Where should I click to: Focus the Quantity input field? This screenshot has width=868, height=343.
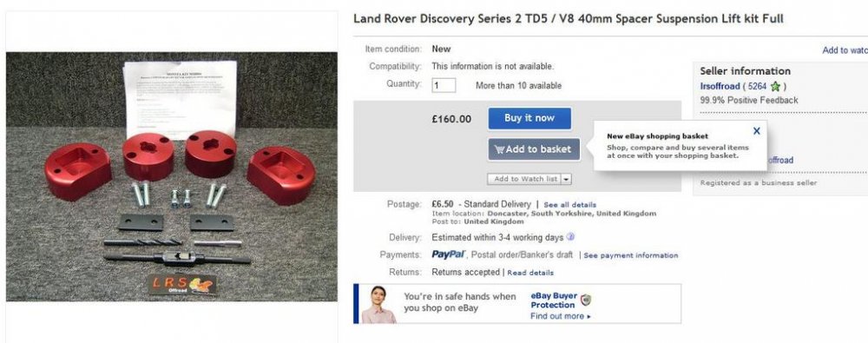(x=444, y=86)
